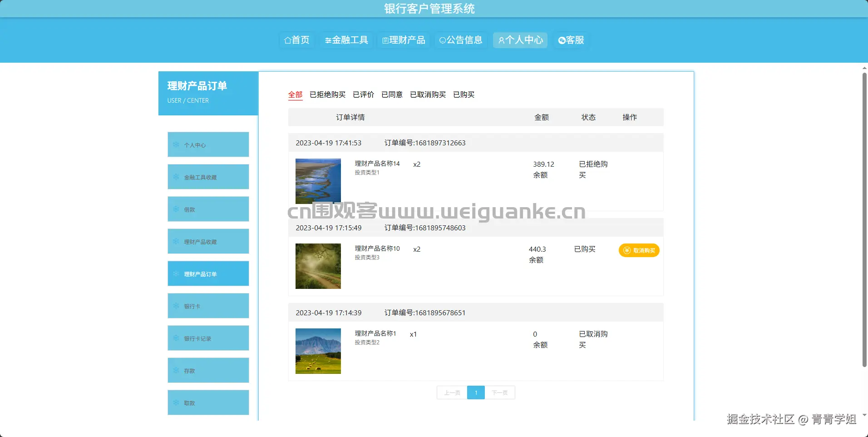The height and width of the screenshot is (437, 868).
Task: Go to next page with 下一页
Action: tap(500, 392)
